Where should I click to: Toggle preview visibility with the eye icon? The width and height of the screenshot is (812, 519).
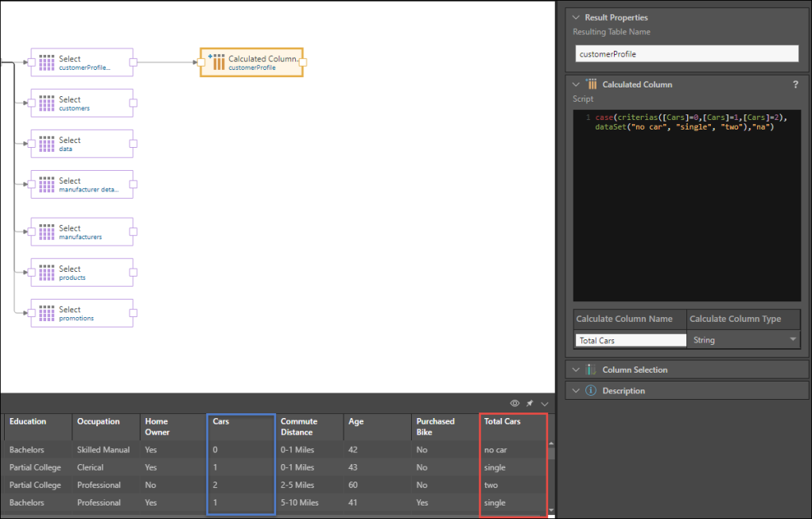pos(515,404)
